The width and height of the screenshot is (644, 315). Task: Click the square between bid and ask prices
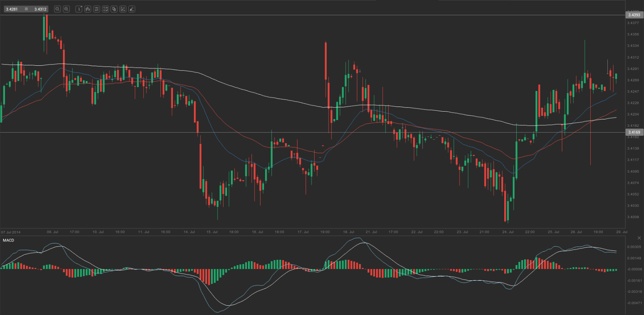click(26, 9)
